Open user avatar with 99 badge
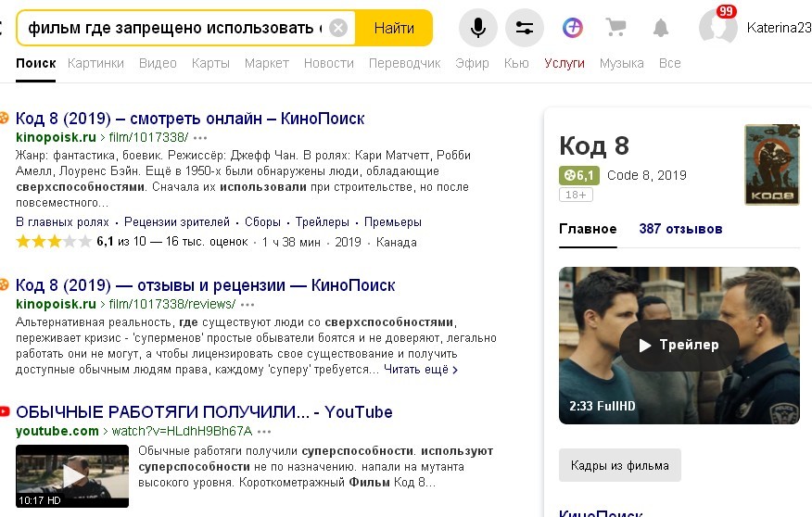The image size is (812, 517). click(x=717, y=26)
